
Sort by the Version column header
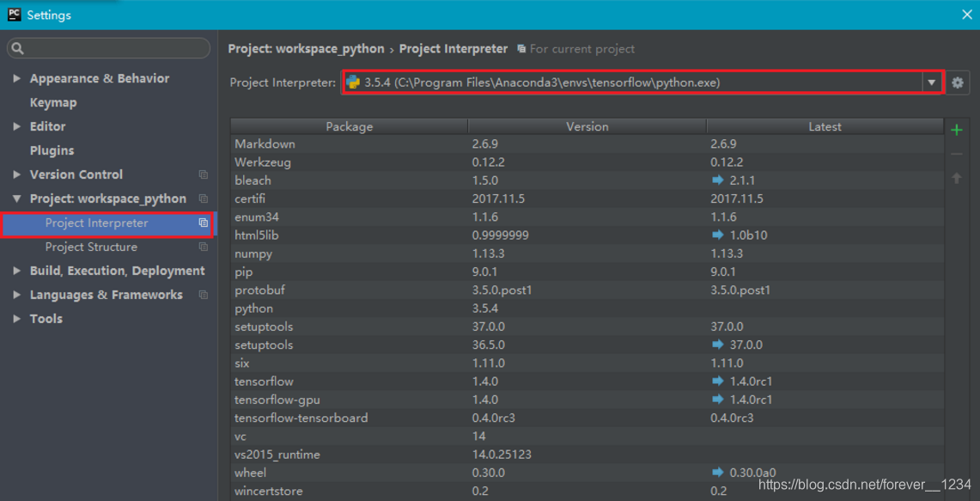[587, 126]
